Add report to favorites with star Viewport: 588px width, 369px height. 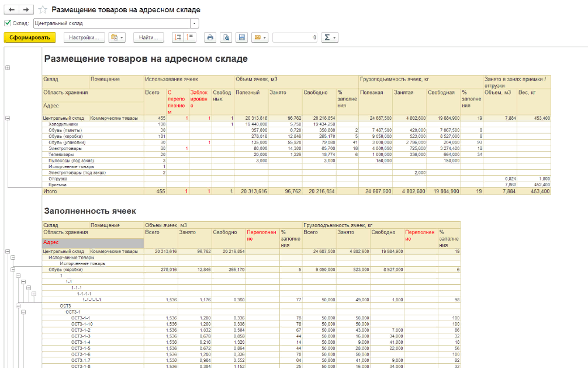(42, 10)
